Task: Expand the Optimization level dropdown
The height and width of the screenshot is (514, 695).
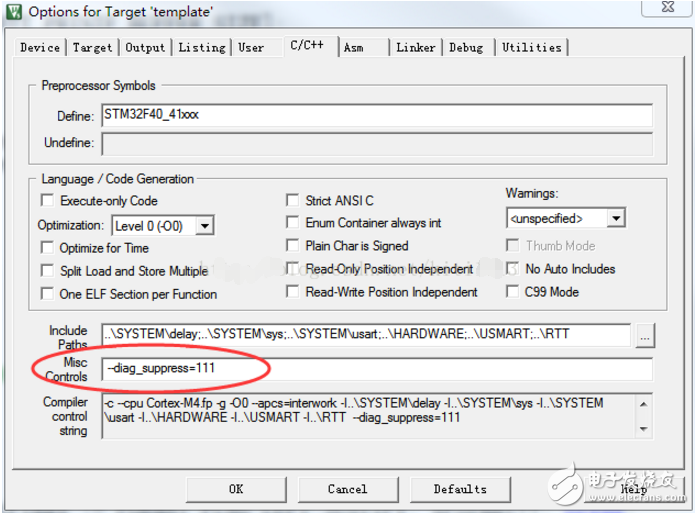Action: point(204,226)
